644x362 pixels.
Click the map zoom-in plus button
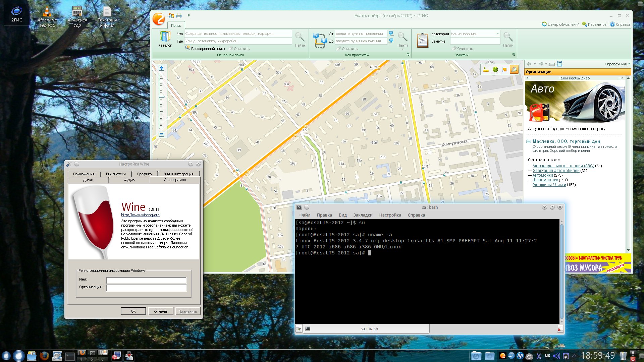tap(161, 68)
